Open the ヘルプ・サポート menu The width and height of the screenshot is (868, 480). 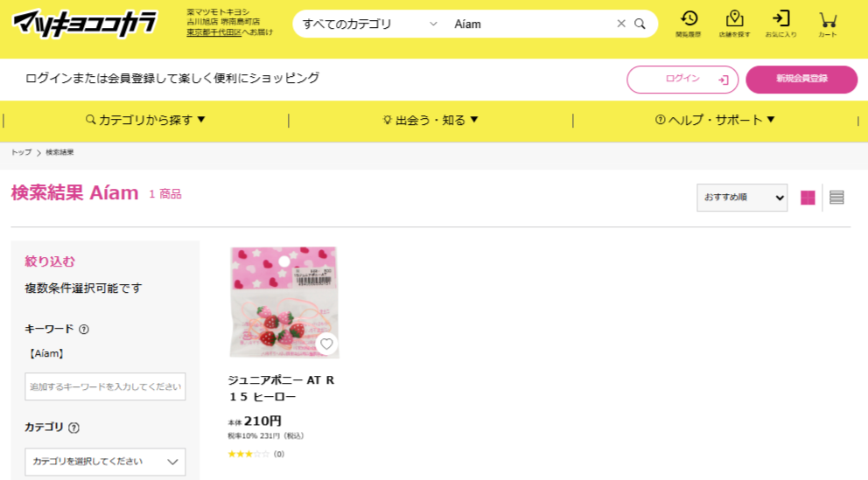[715, 120]
